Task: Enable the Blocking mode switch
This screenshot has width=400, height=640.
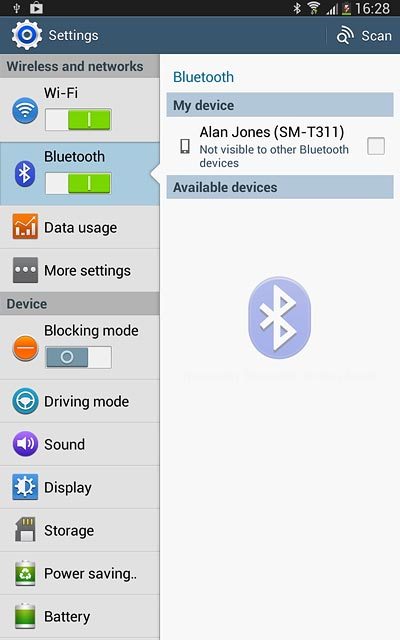Action: (x=78, y=357)
